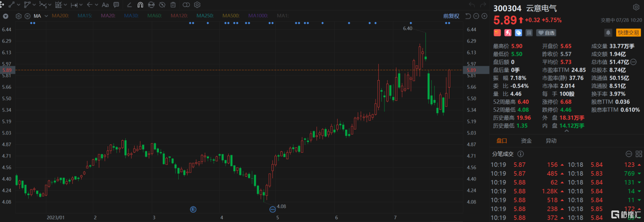644x222 pixels.
Task: Click the MA500 legend label
Action: [231, 16]
